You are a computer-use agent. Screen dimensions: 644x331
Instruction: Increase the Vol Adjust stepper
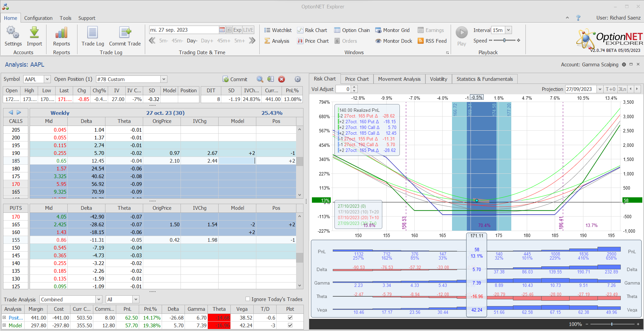pos(354,87)
